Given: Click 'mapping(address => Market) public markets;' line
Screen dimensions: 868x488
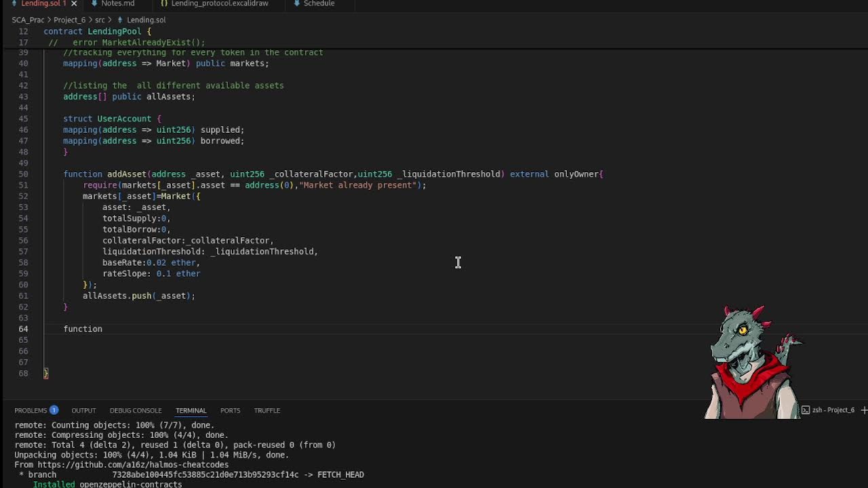Looking at the screenshot, I should coord(166,63).
